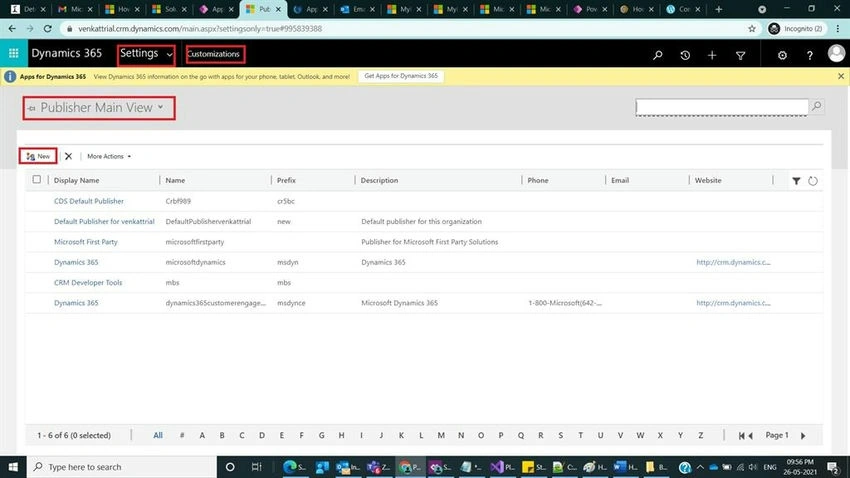850x478 pixels.
Task: Pin the Publisher Main View icon
Action: click(31, 108)
